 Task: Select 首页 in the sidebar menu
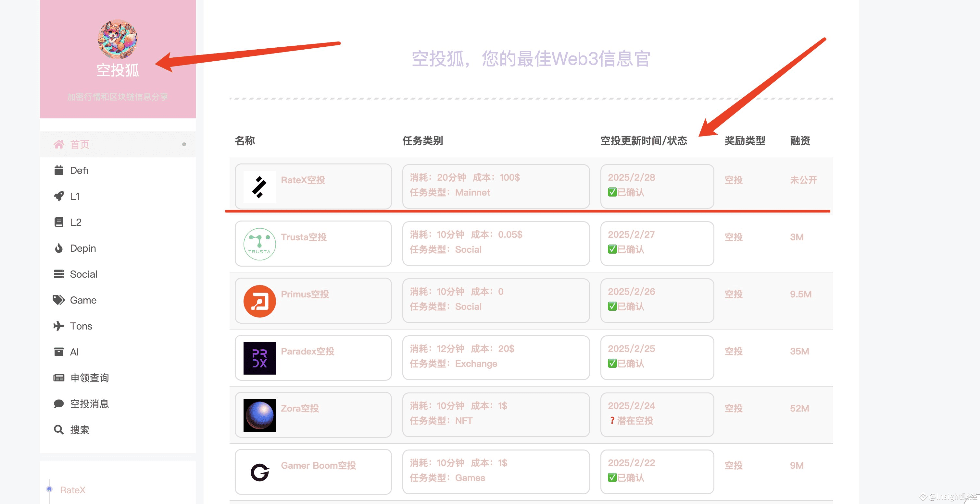click(x=80, y=144)
